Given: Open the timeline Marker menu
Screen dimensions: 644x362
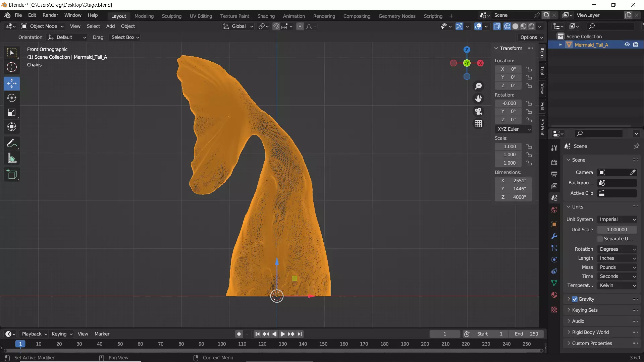Looking at the screenshot, I should pos(102,334).
